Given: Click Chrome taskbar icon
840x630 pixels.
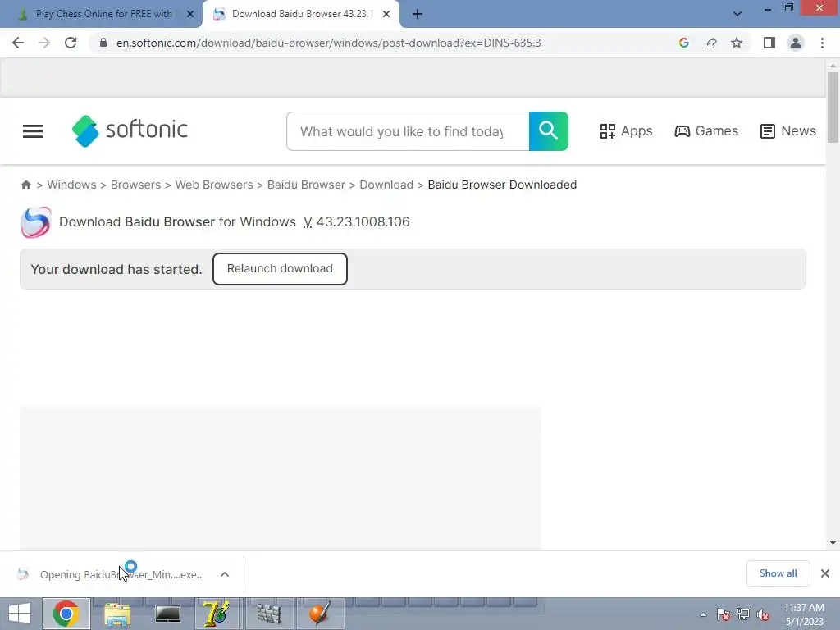Looking at the screenshot, I should coord(66,614).
